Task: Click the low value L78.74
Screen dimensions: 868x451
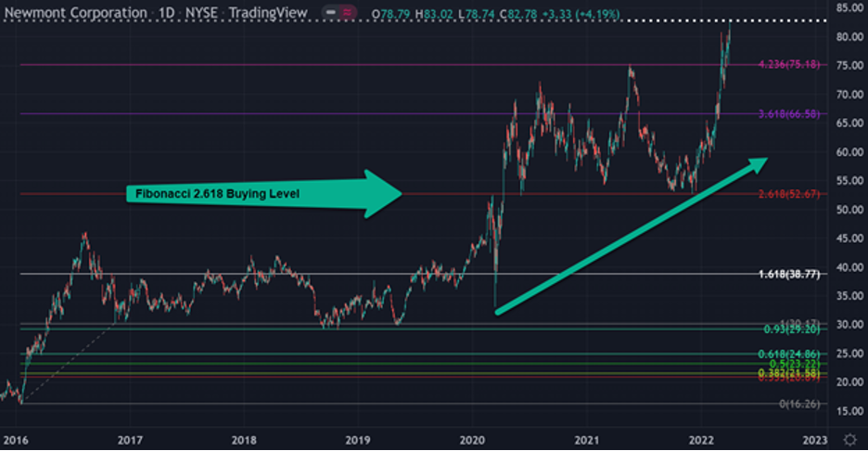Action: [x=476, y=15]
